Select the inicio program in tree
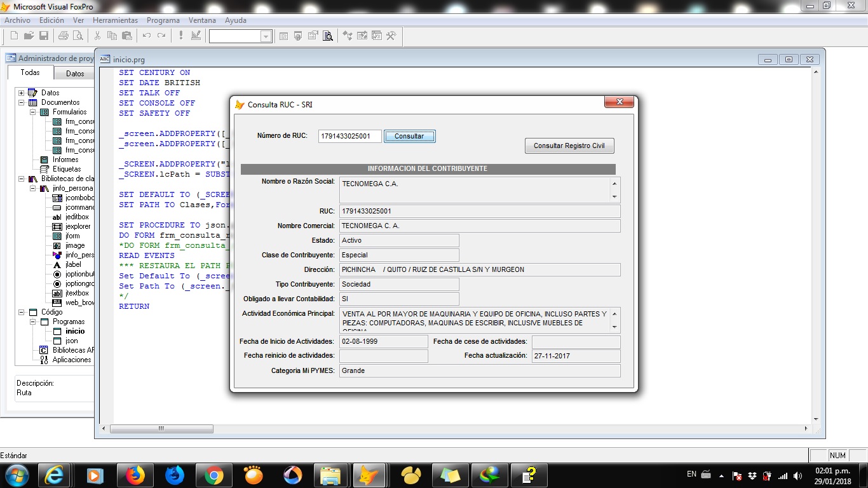This screenshot has width=868, height=488. click(x=75, y=331)
